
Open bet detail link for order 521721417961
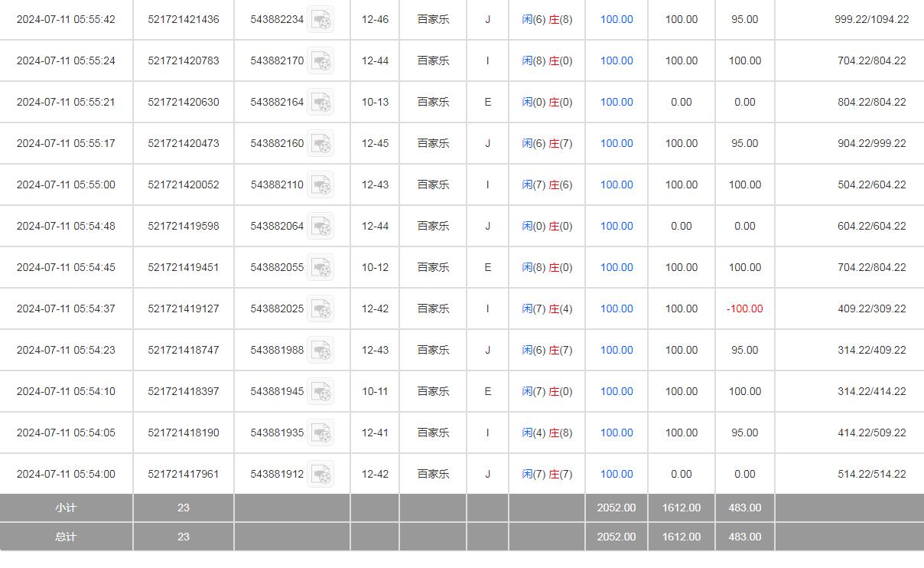pyautogui.click(x=616, y=474)
